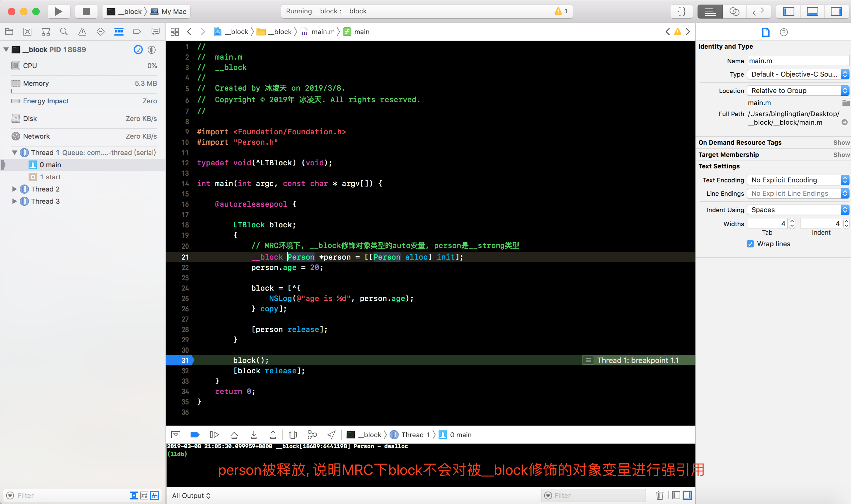
Task: Select the Energy Impact gauge
Action: coord(84,101)
